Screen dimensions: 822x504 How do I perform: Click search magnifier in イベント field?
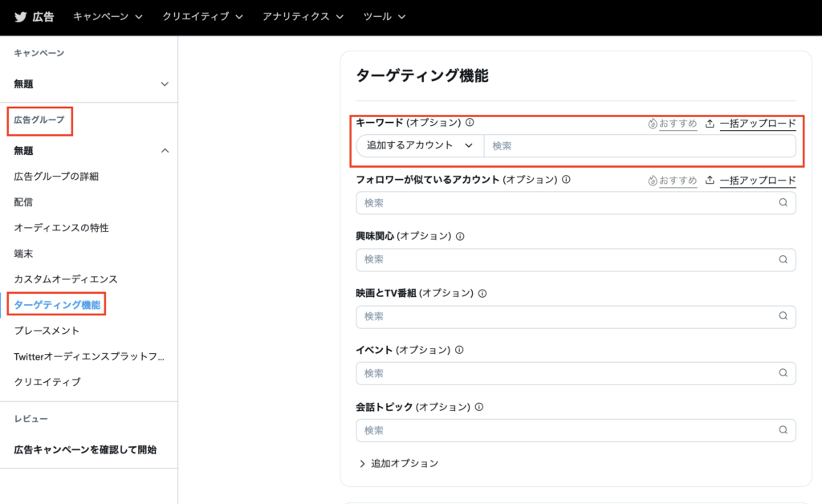783,374
